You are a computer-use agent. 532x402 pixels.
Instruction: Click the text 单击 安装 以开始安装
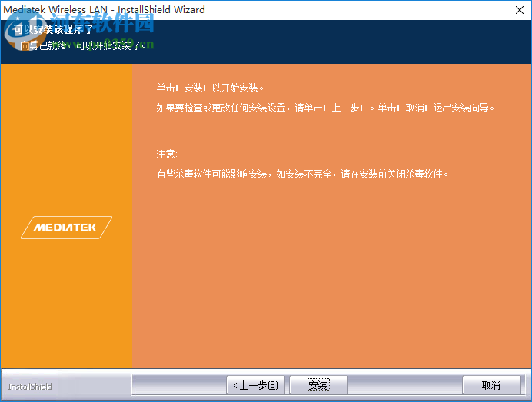pyautogui.click(x=210, y=88)
